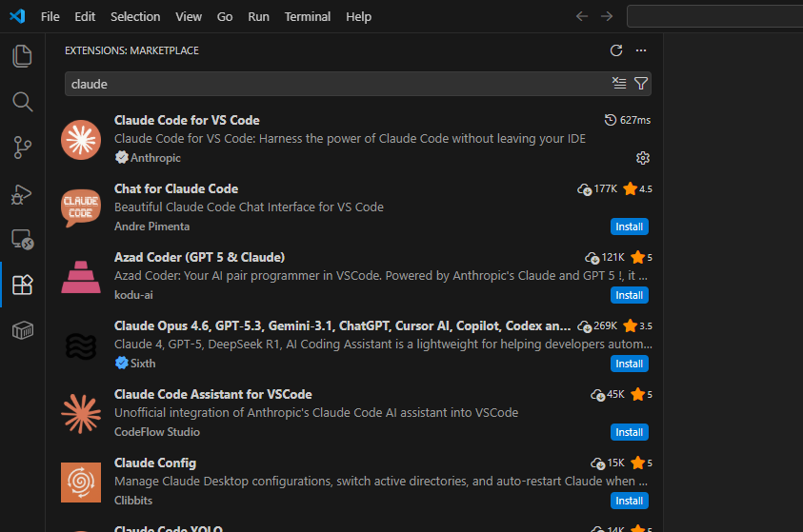Open the Remote Explorer view

[22, 239]
